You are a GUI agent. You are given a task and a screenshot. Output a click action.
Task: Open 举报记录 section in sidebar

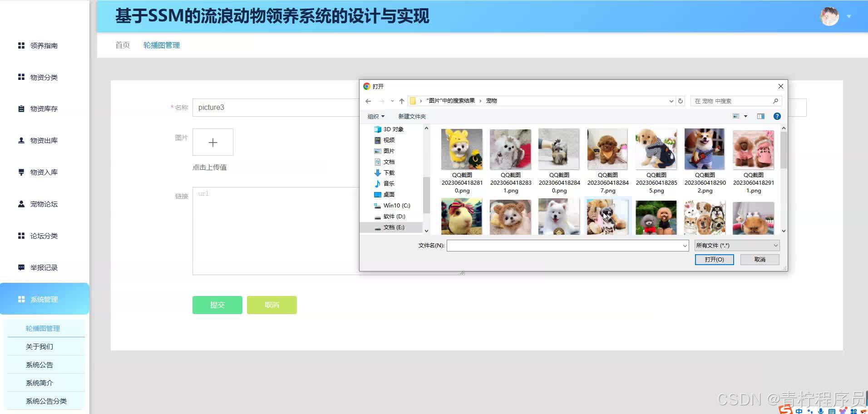44,267
